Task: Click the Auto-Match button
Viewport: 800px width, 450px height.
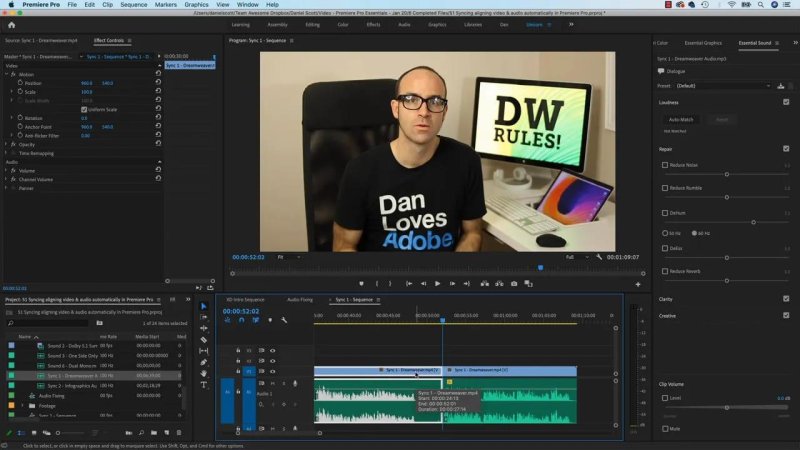Action: [x=681, y=119]
